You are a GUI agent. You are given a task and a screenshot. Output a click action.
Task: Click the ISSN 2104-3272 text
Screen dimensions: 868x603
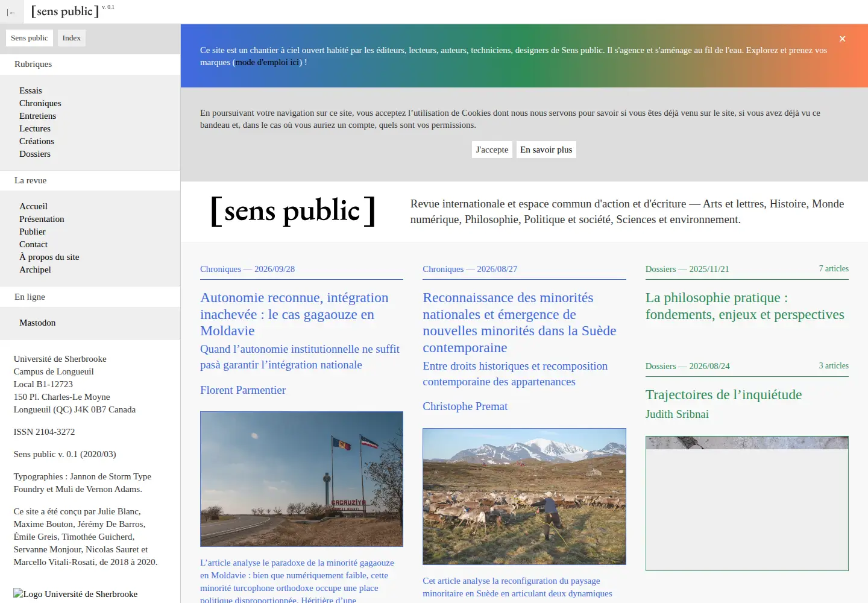[44, 432]
